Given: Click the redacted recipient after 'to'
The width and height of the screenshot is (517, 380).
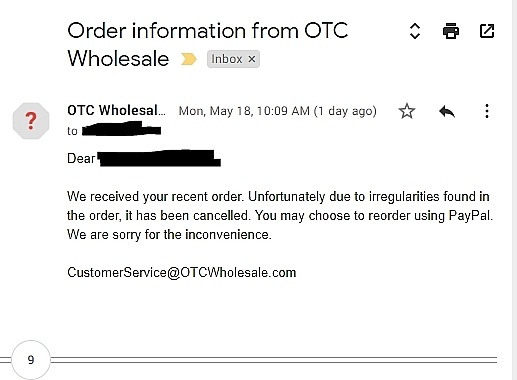Looking at the screenshot, I should point(121,129).
